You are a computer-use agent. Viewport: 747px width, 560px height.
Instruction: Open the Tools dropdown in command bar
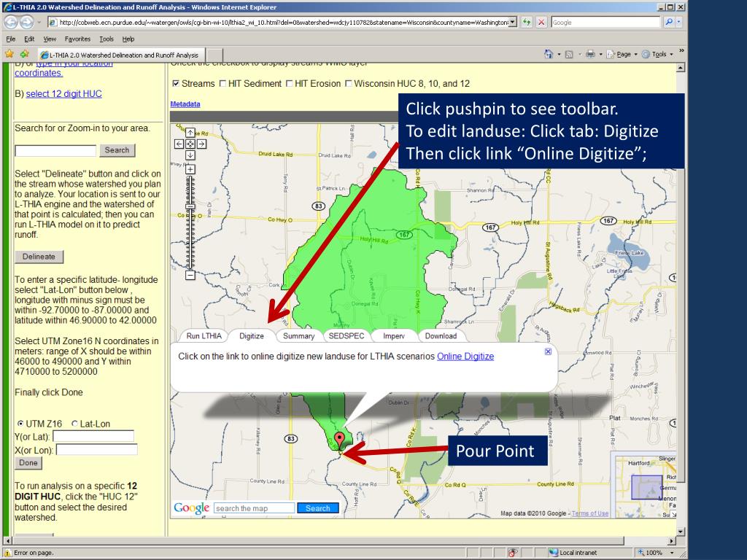[x=657, y=54]
